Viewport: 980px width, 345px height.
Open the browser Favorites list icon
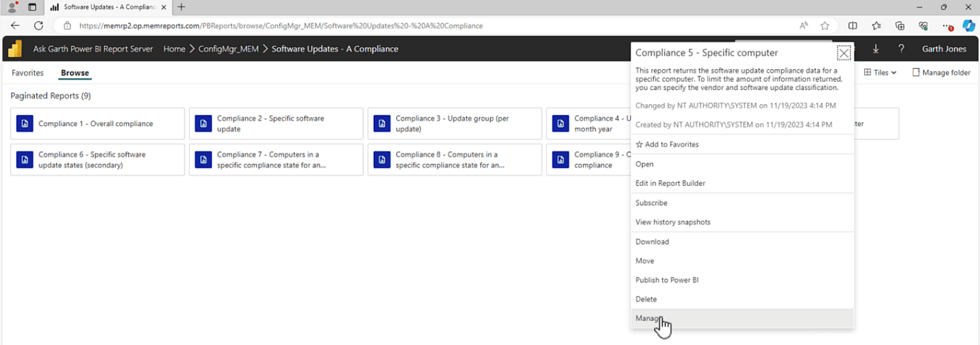(x=877, y=25)
